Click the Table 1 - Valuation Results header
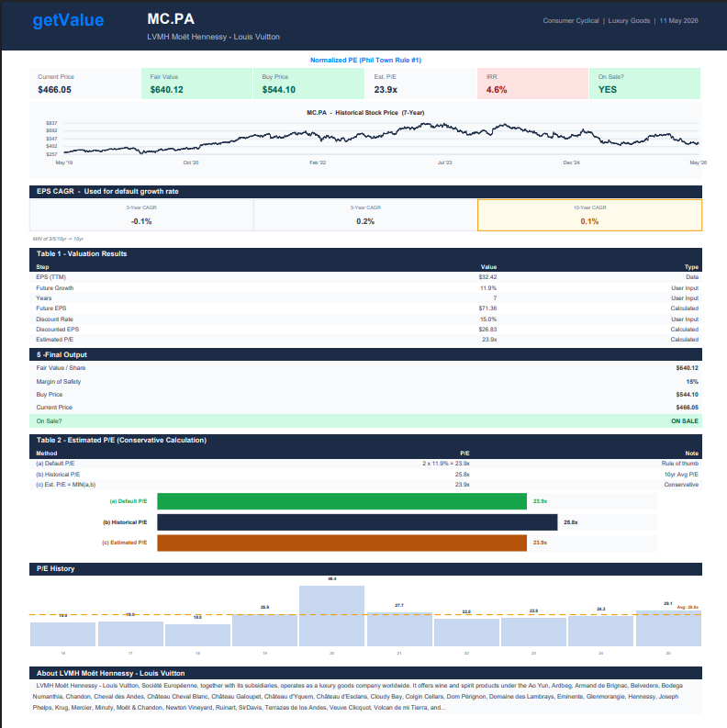Screen dimensions: 727x728 365,253
